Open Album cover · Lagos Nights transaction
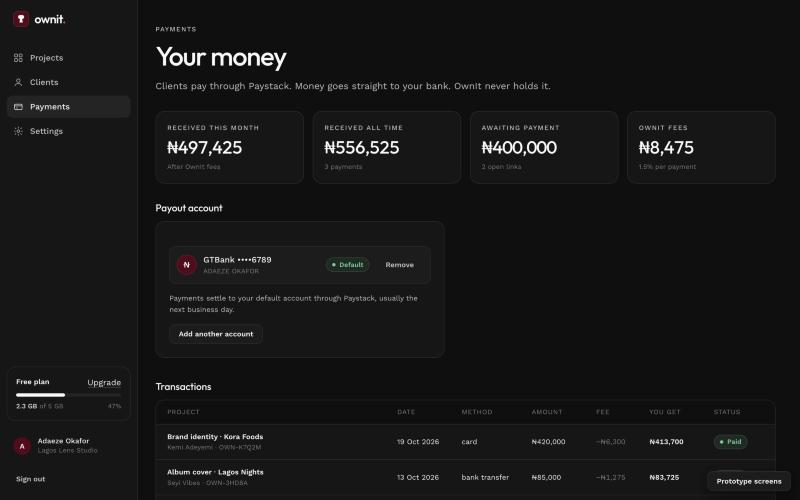800x500 pixels. coord(465,478)
